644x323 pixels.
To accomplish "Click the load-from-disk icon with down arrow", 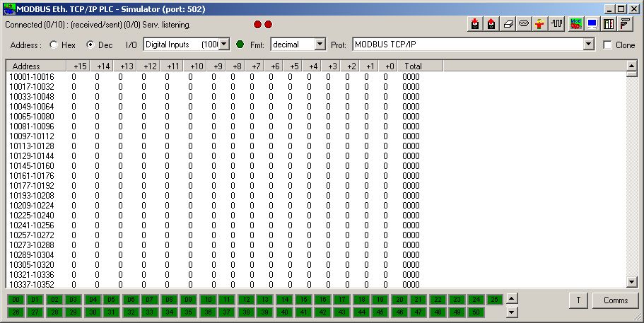I will [476, 24].
